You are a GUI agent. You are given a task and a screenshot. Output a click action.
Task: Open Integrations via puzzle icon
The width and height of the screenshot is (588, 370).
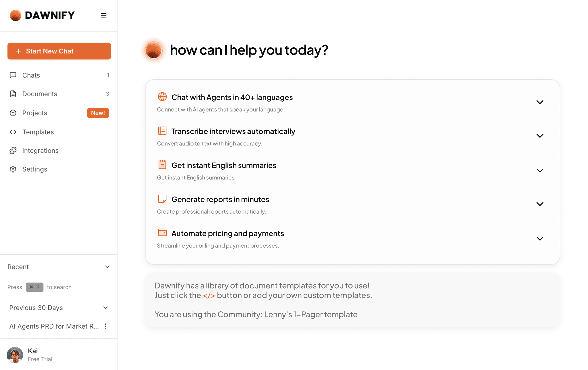pos(13,150)
